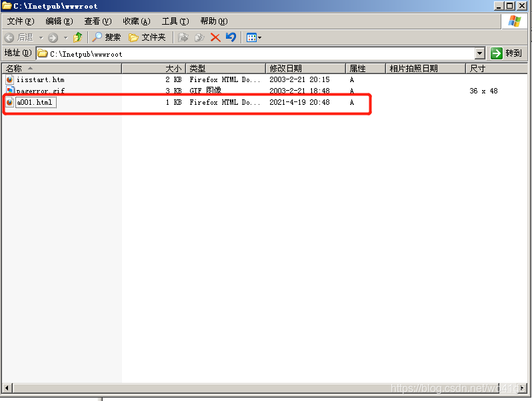Open the Search (搜索) tool

tap(107, 37)
